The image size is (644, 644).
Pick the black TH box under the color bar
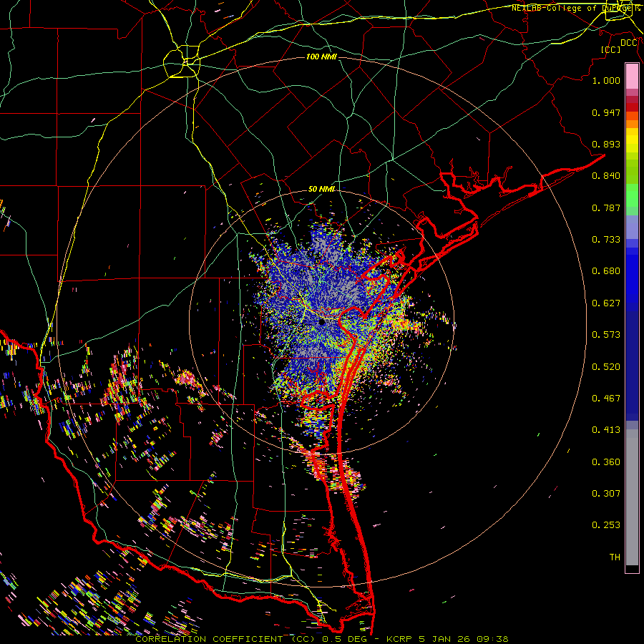click(632, 569)
